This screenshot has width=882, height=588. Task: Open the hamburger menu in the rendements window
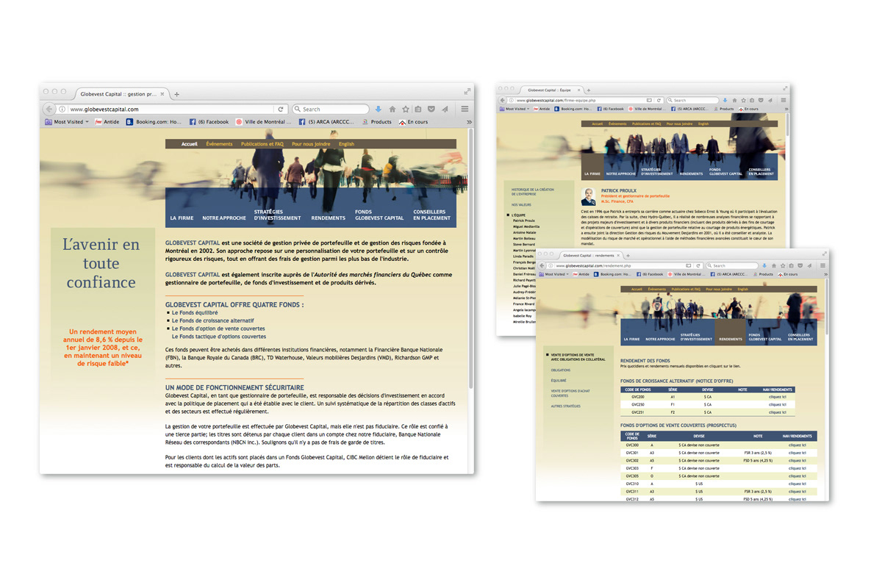823,265
